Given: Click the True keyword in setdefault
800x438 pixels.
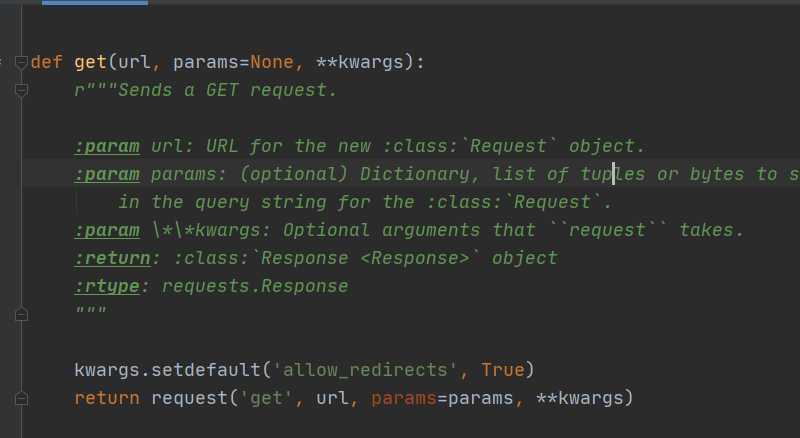Looking at the screenshot, I should click(503, 370).
